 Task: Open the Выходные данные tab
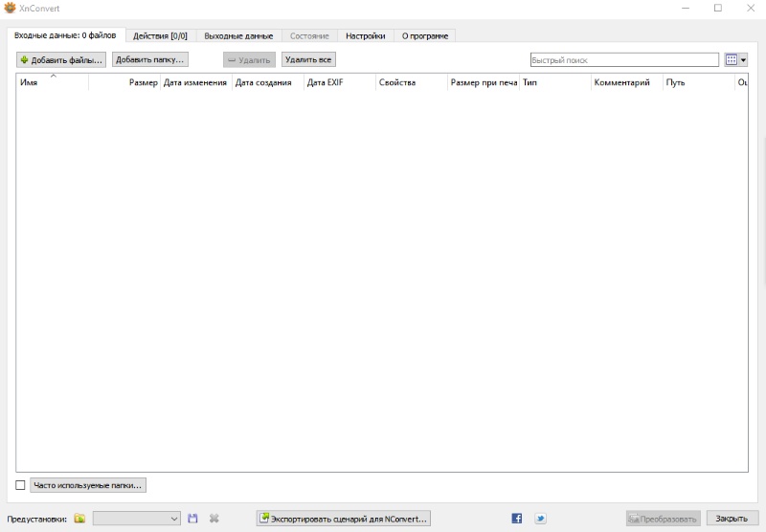coord(238,35)
